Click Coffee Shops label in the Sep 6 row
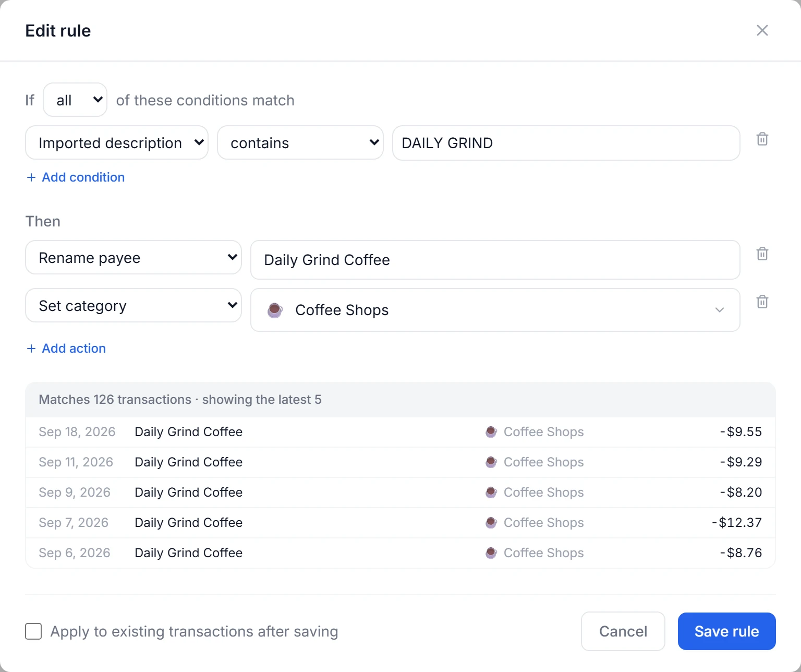This screenshot has width=801, height=672. 544,553
